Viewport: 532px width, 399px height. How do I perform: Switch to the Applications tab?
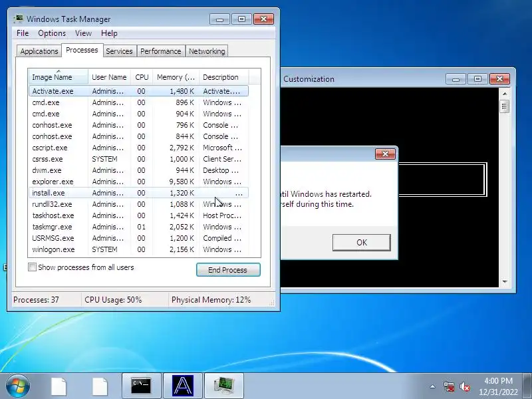pyautogui.click(x=39, y=51)
